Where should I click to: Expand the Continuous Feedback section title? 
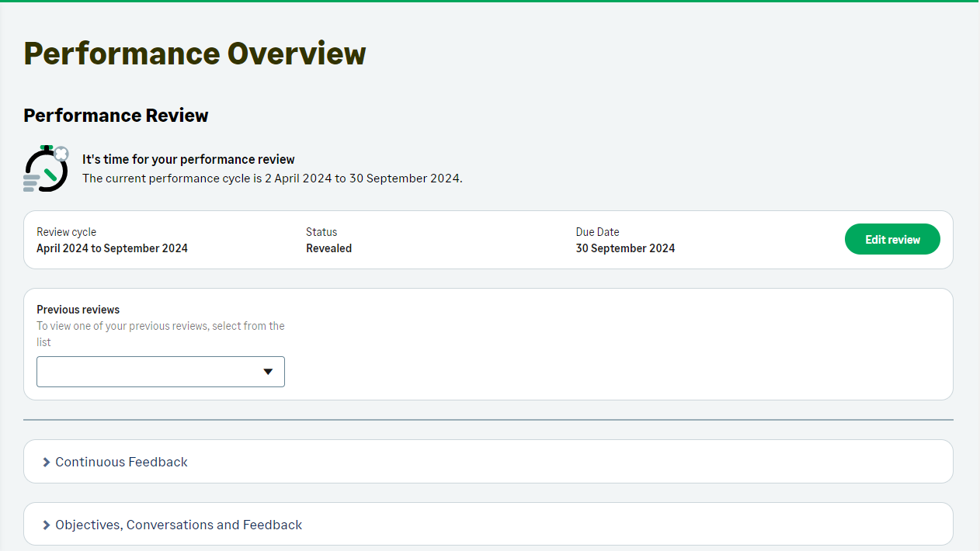(121, 463)
